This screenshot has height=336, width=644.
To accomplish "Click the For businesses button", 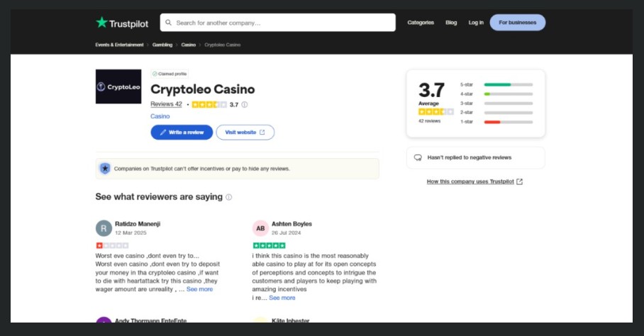I will [x=517, y=23].
